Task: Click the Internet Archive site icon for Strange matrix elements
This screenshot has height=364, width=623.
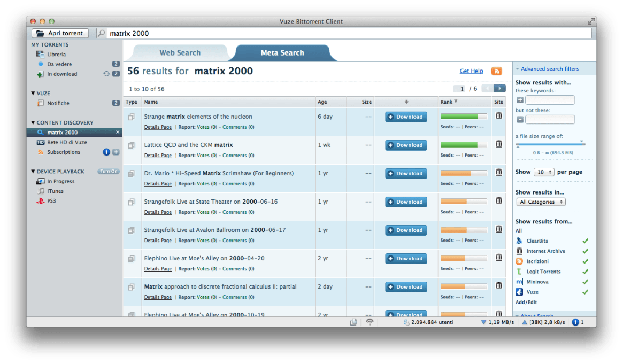Action: pyautogui.click(x=498, y=115)
